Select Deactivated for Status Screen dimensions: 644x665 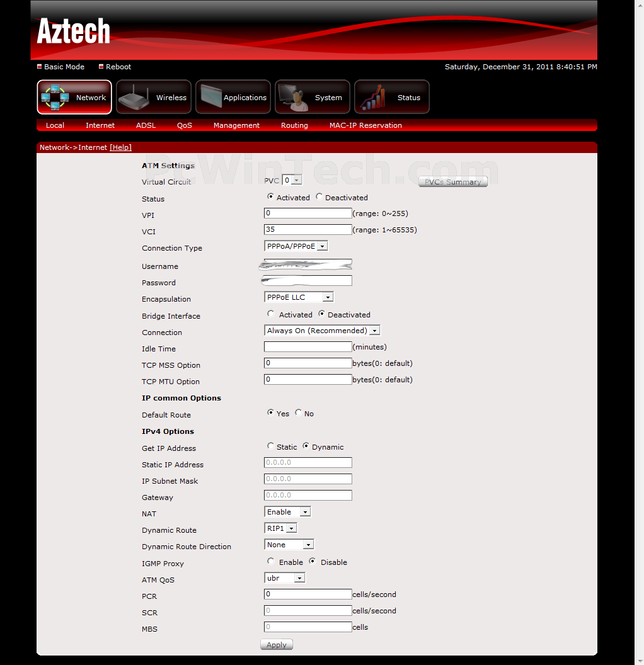(319, 196)
